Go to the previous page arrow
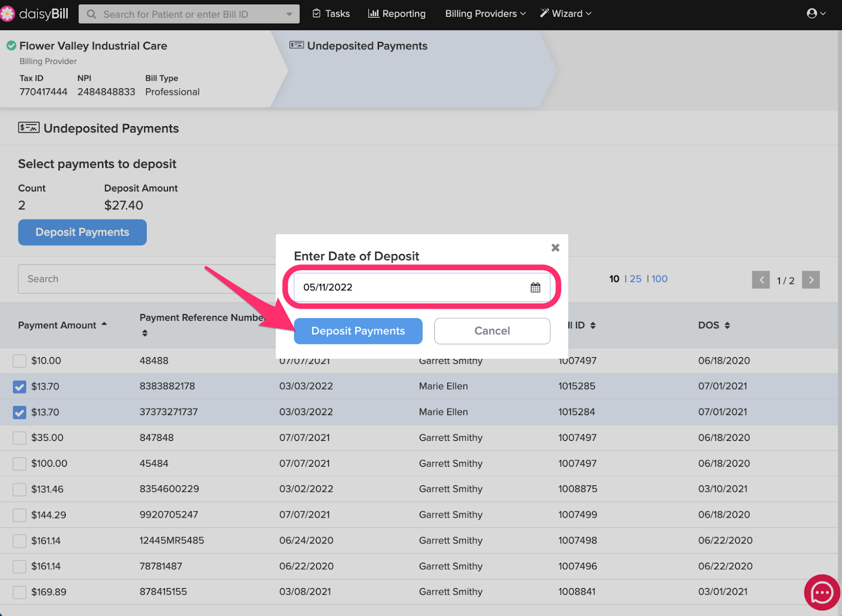Image resolution: width=842 pixels, height=616 pixels. [x=761, y=280]
